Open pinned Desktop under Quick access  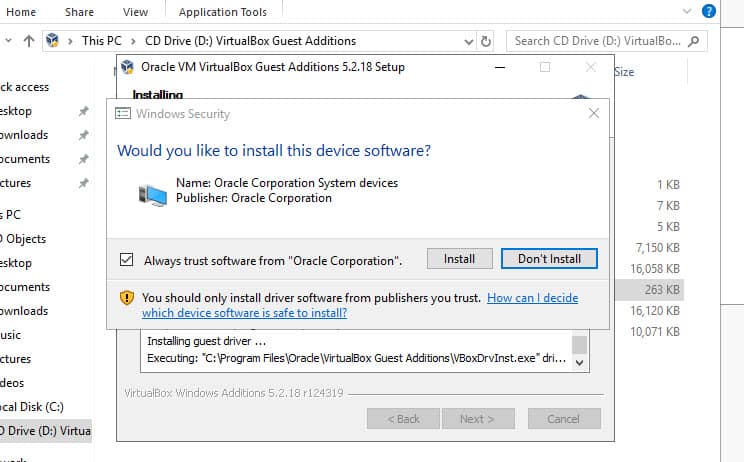[x=16, y=111]
